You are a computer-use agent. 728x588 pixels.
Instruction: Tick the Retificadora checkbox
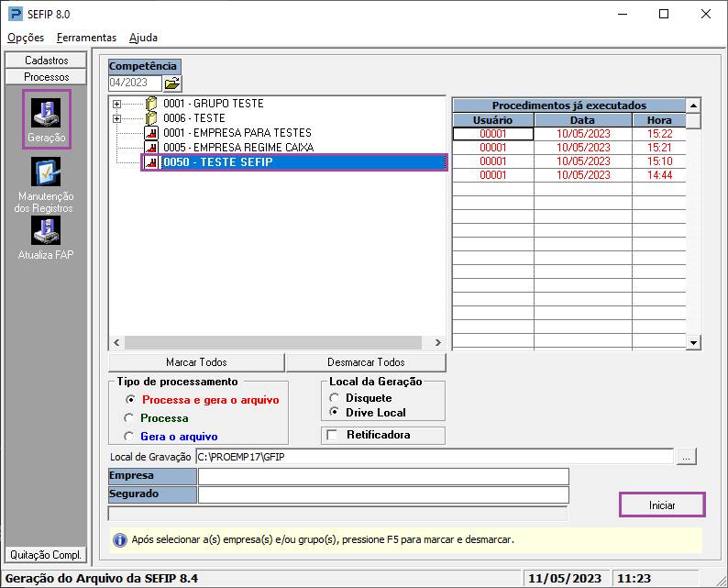[x=332, y=435]
